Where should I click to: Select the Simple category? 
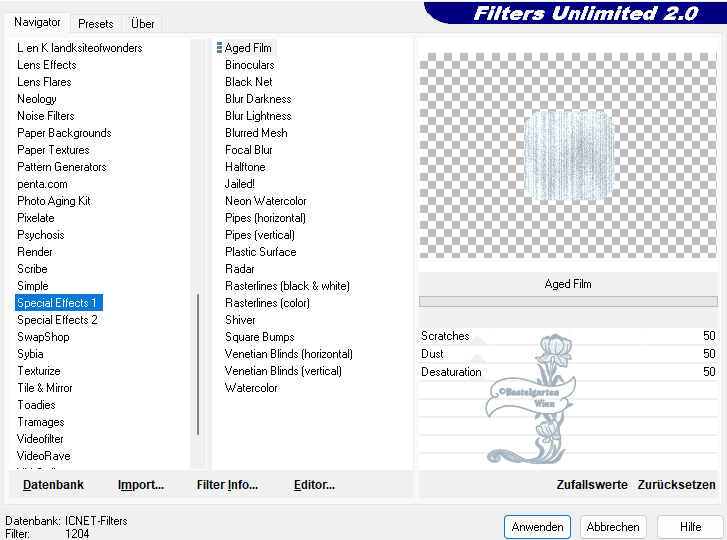(x=32, y=286)
